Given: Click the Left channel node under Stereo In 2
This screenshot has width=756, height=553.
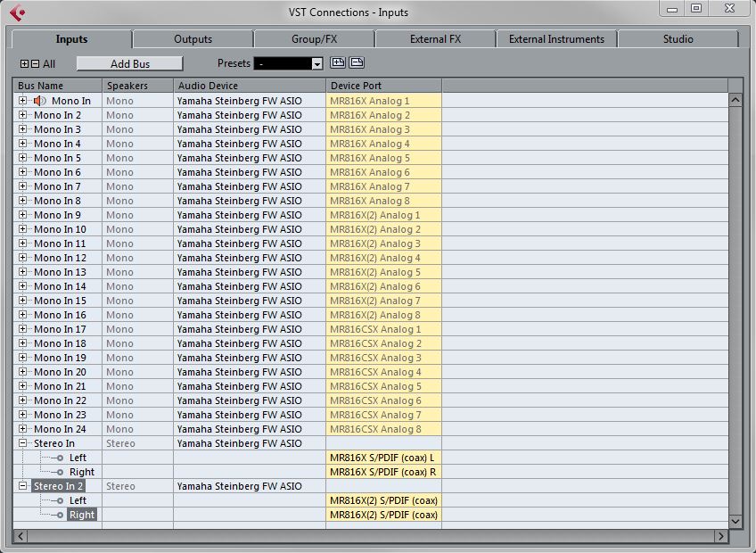Looking at the screenshot, I should pyautogui.click(x=60, y=500).
